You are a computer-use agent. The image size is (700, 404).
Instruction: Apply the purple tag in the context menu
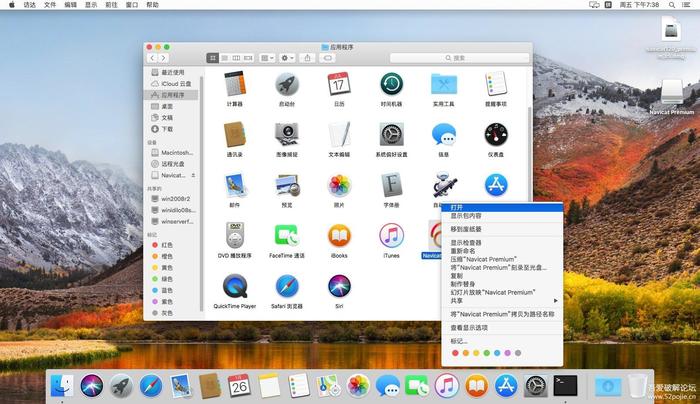508,353
